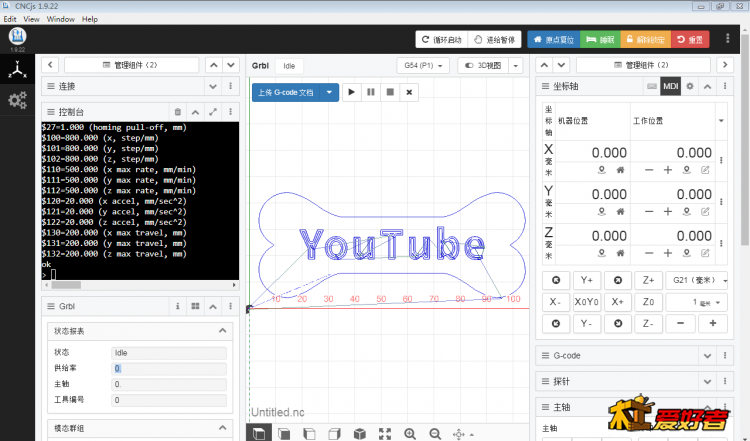Image resolution: width=750 pixels, height=441 pixels.
Task: Click Grbl widget info icon
Action: point(177,306)
